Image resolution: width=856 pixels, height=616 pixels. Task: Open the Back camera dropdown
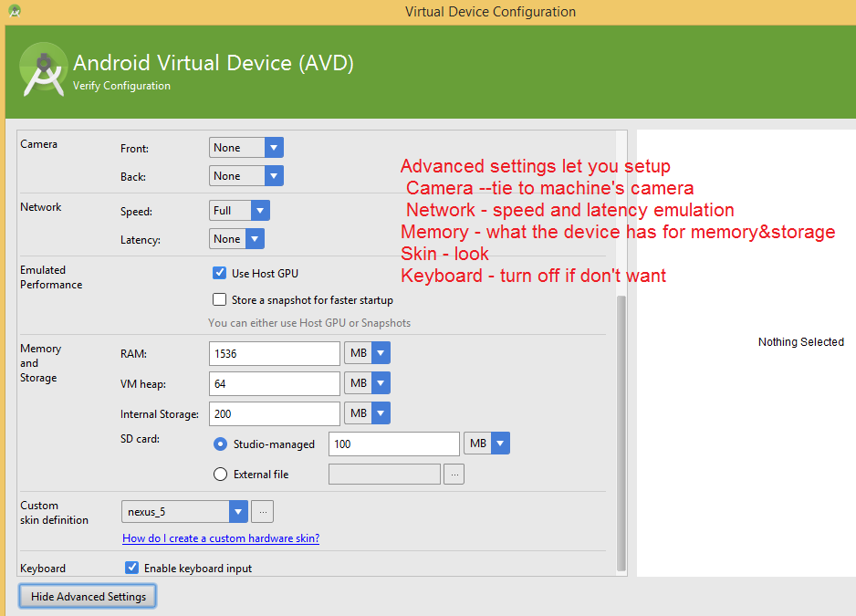246,176
